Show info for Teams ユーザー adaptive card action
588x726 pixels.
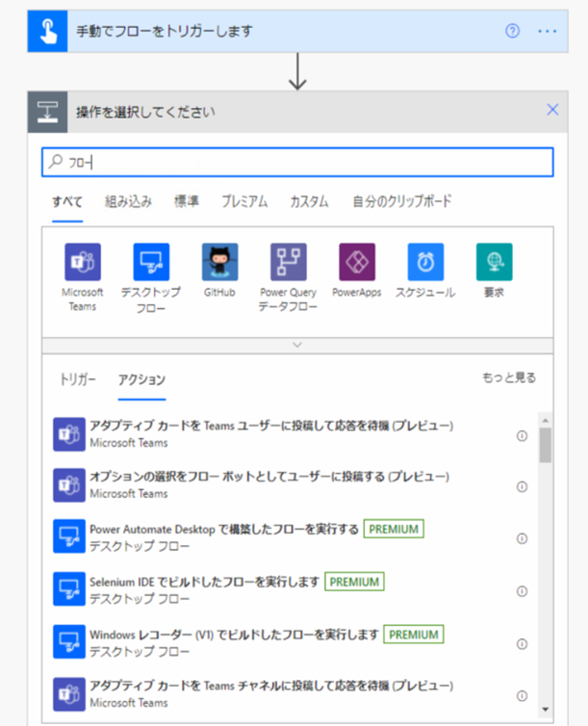pyautogui.click(x=522, y=435)
